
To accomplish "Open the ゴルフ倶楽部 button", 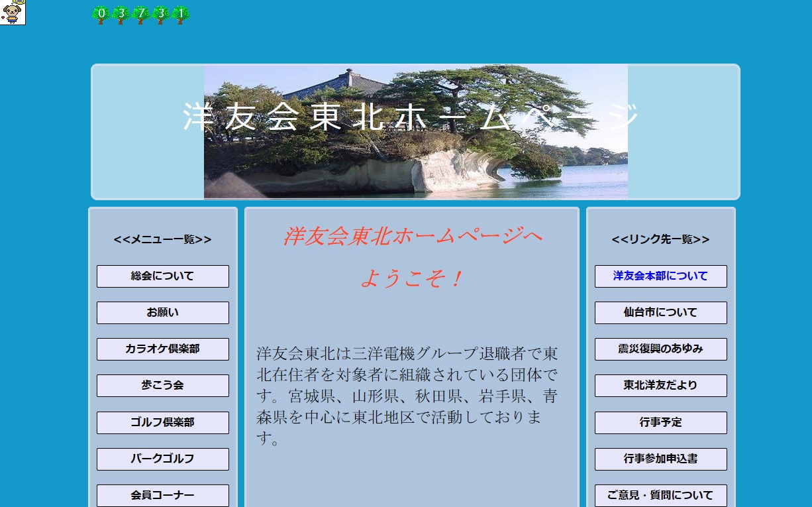I will click(x=163, y=423).
